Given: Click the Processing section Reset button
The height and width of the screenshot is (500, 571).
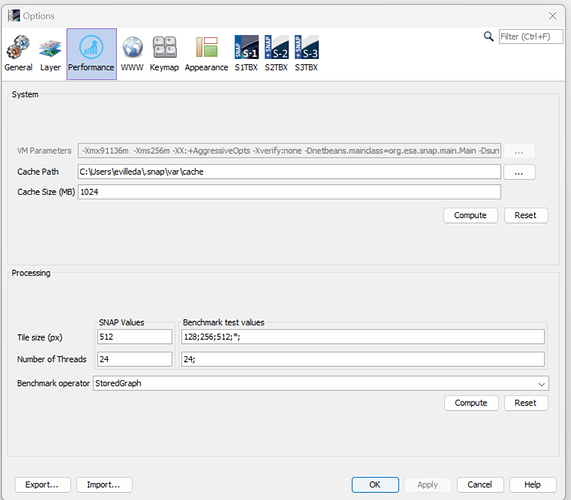Looking at the screenshot, I should click(525, 403).
